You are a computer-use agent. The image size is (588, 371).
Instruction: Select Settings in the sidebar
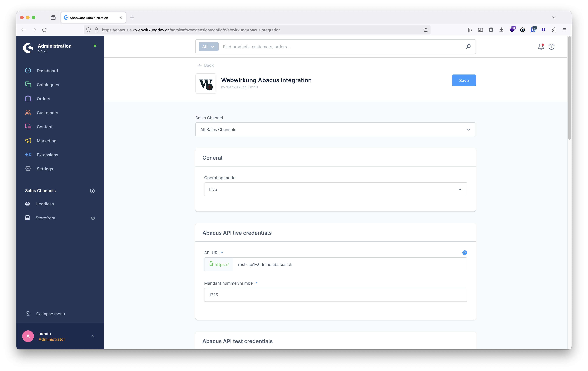click(x=45, y=169)
